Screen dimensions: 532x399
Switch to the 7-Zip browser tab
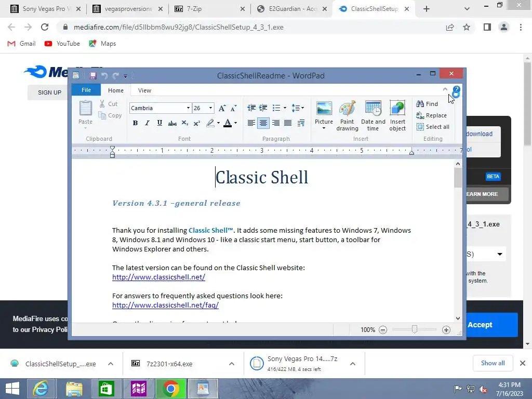(210, 9)
